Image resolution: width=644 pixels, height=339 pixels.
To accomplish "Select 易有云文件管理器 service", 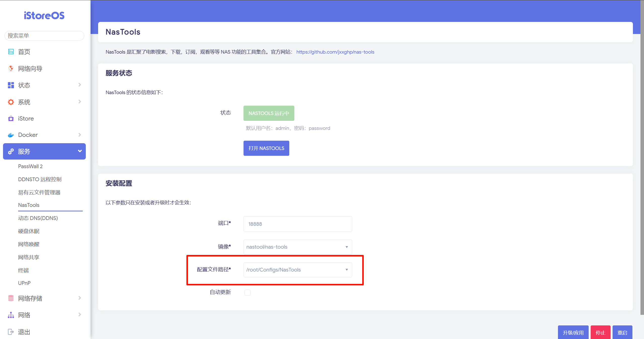I will [x=39, y=193].
